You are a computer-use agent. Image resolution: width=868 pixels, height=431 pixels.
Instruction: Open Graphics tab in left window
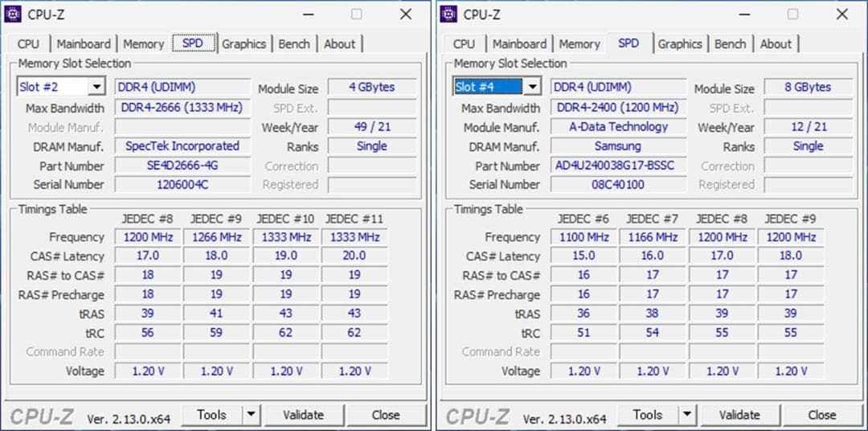pos(244,43)
